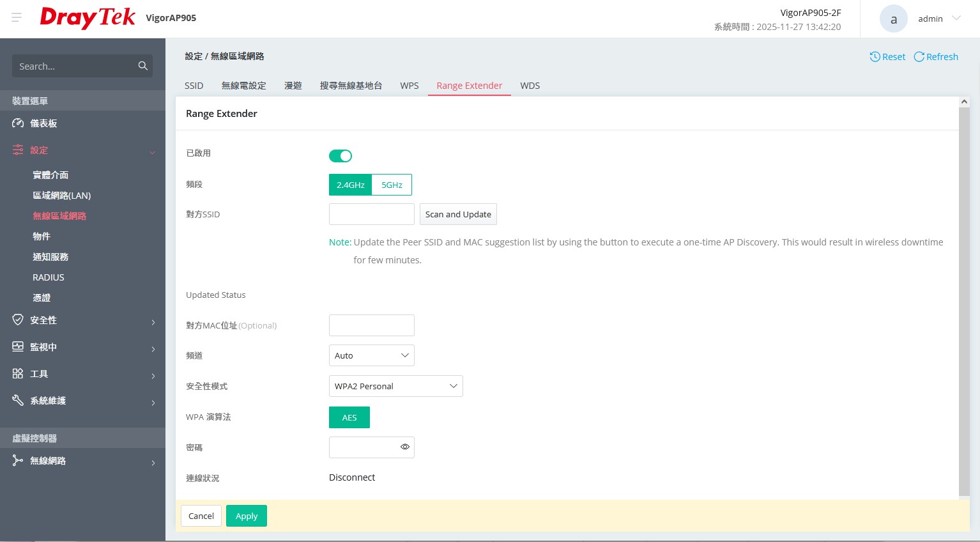Image resolution: width=980 pixels, height=542 pixels.
Task: Open the WPA2 Personal security mode dropdown
Action: (x=395, y=386)
